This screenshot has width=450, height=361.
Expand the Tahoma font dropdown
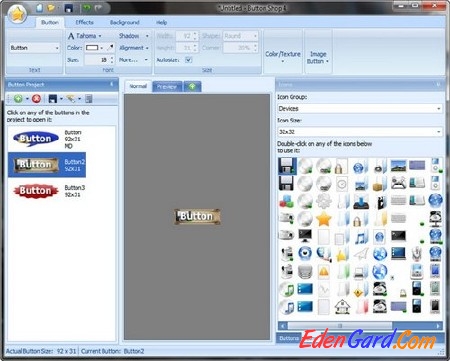[x=85, y=36]
